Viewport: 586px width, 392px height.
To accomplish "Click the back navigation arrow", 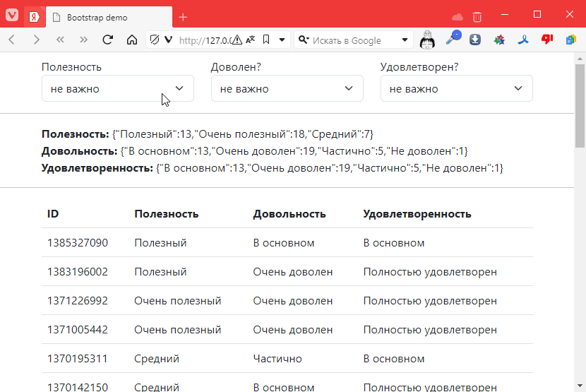I will tap(11, 40).
